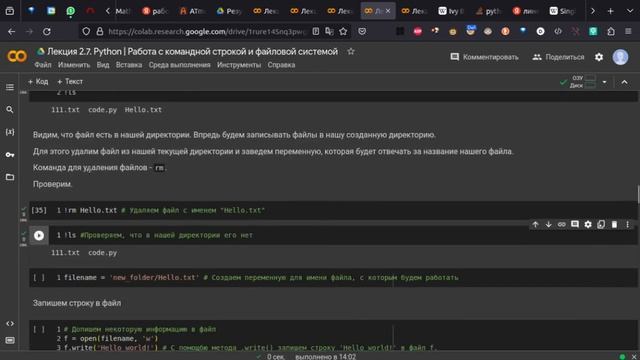Select the text 'Запишем строку в файл'

(x=77, y=303)
